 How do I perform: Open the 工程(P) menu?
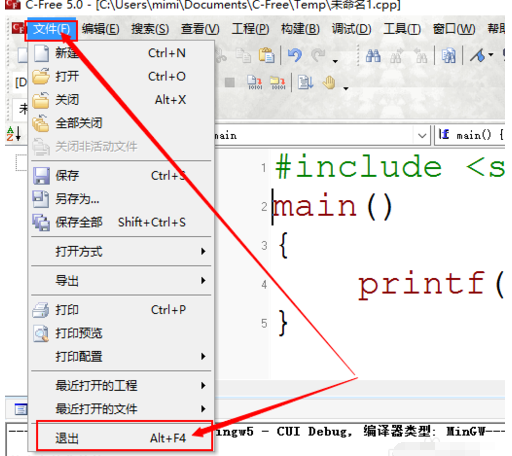tap(251, 30)
